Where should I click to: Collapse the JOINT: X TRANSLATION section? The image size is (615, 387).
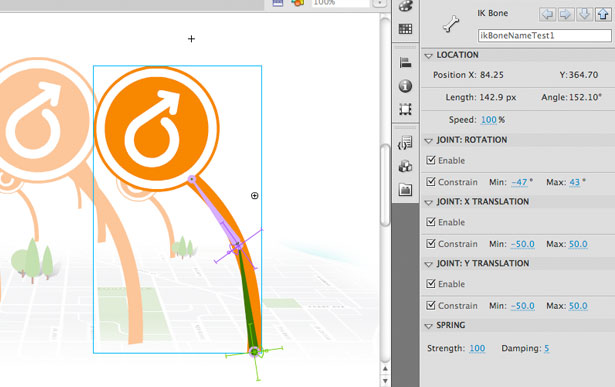pos(428,202)
